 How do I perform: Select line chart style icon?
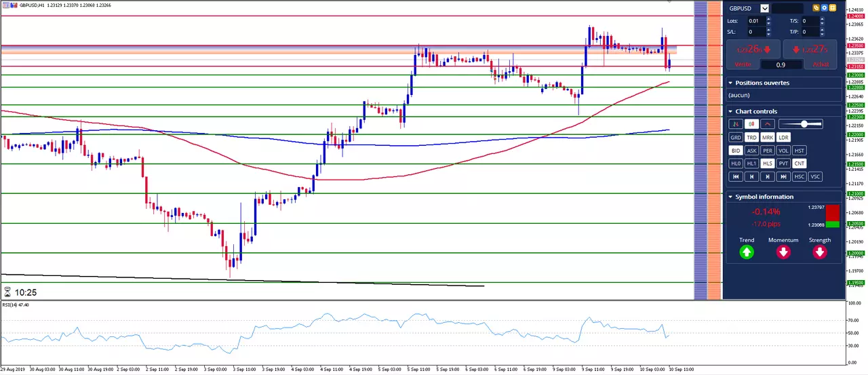pos(768,124)
